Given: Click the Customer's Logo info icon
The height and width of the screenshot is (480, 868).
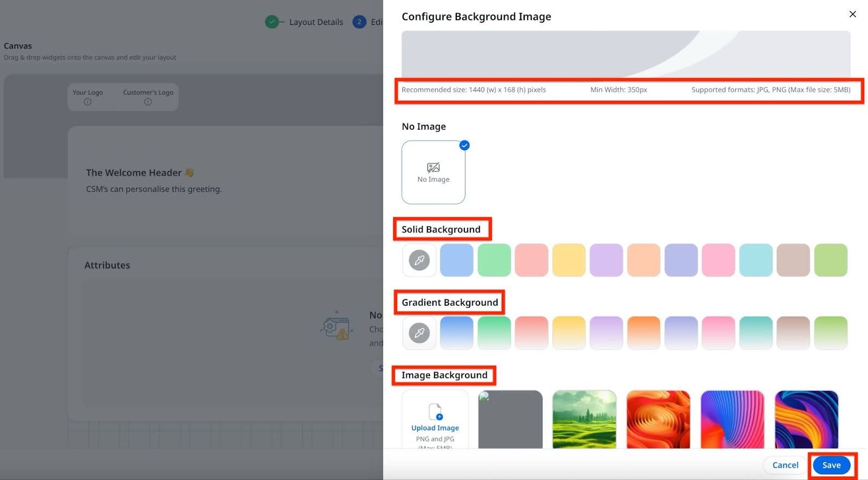Looking at the screenshot, I should pyautogui.click(x=148, y=102).
